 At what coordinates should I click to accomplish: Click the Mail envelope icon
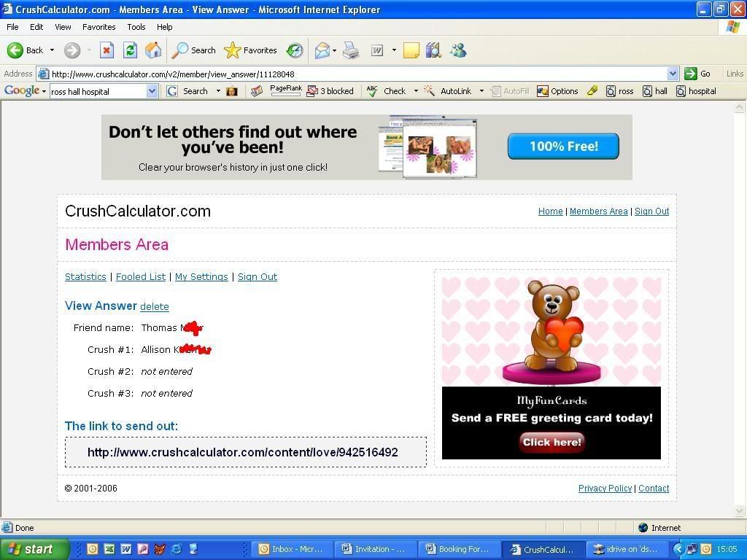click(x=322, y=50)
